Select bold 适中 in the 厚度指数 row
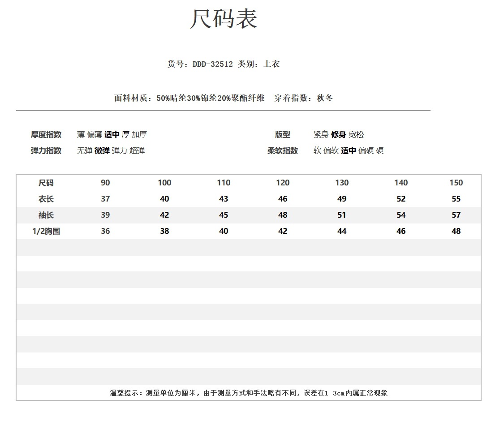504x421 pixels. click(x=112, y=134)
